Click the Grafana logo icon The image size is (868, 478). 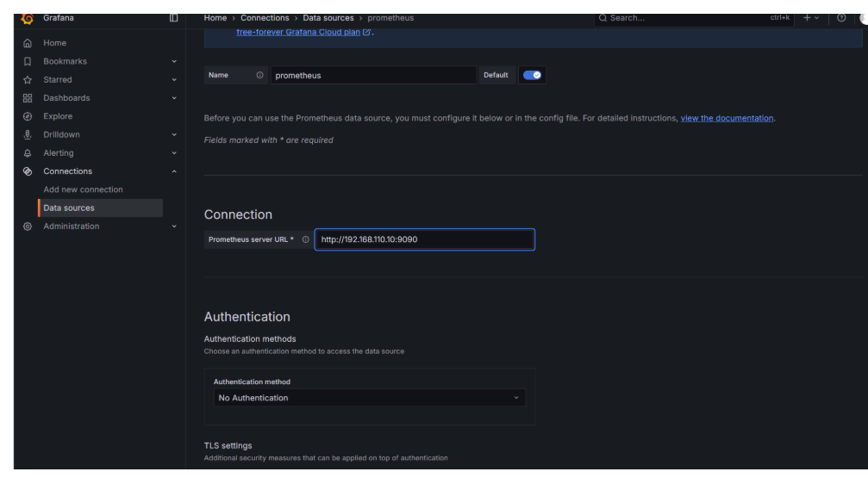tap(27, 19)
